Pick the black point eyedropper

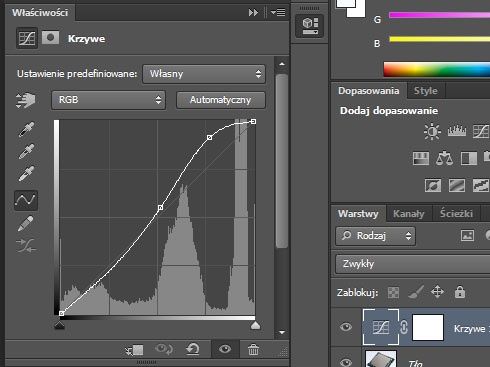coord(26,130)
